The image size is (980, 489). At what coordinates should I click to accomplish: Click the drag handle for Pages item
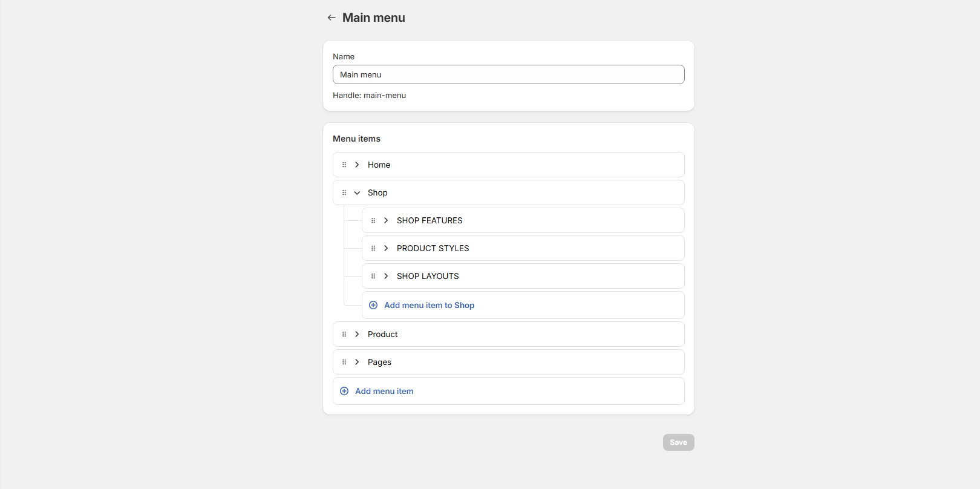click(x=344, y=362)
